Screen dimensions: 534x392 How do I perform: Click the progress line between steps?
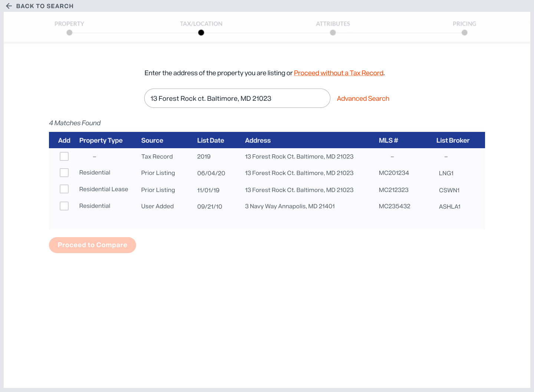[267, 32]
